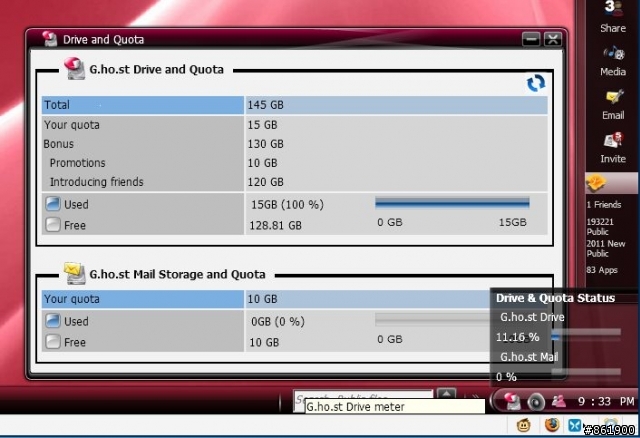Click the double chevron next to search bar
The height and width of the screenshot is (438, 640).
click(x=476, y=397)
